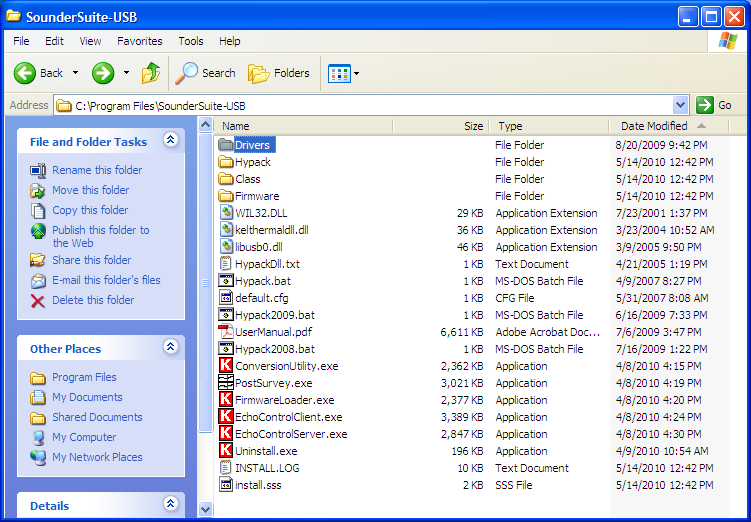Select the UserManual.pdf file icon
751x522 pixels.
pyautogui.click(x=226, y=332)
